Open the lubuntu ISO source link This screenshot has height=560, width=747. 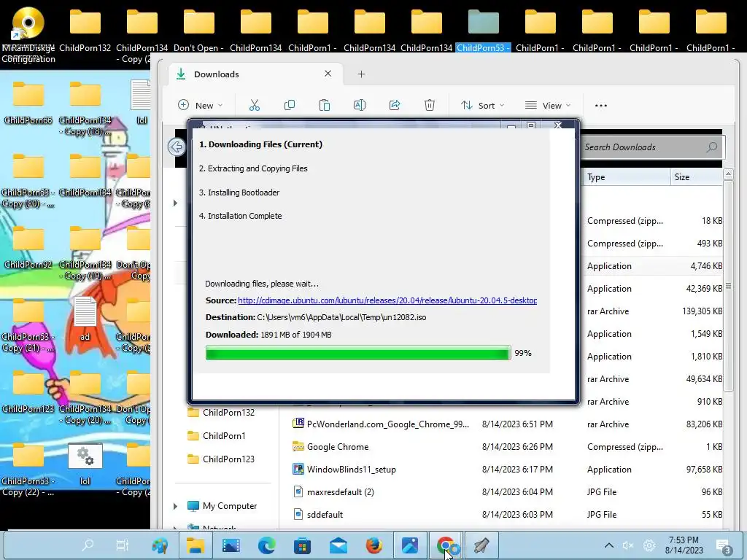coord(387,300)
